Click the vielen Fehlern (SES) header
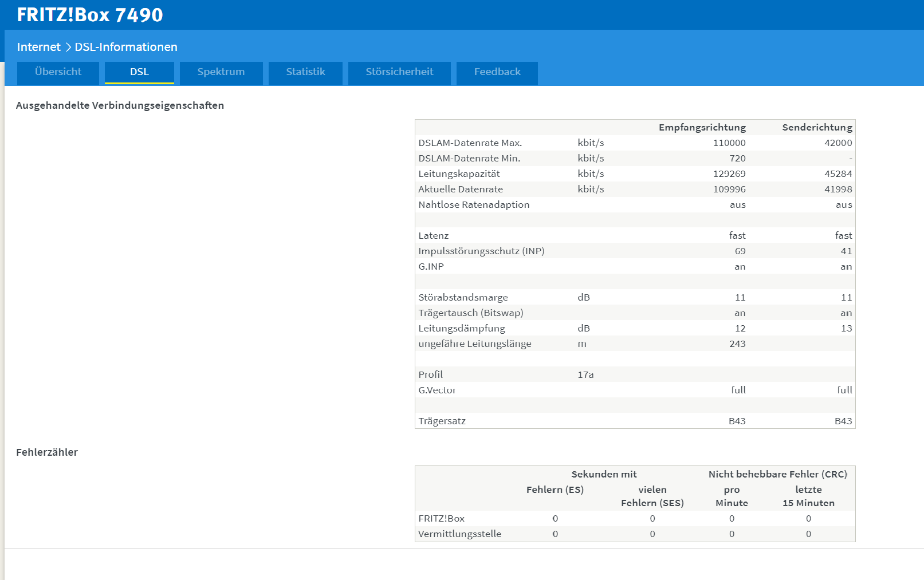 coord(652,496)
